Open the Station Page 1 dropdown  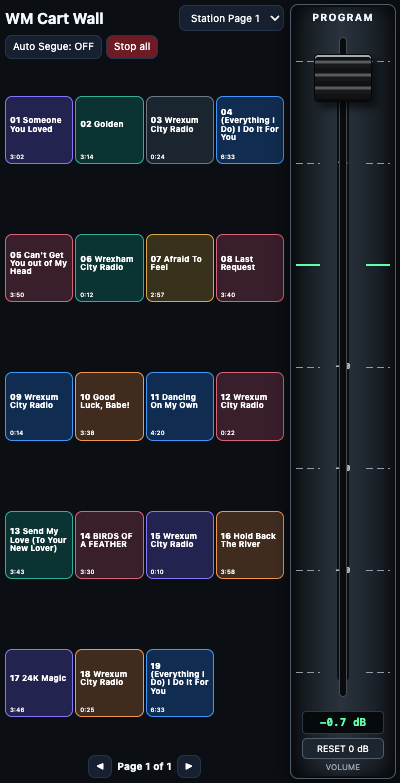coord(231,18)
